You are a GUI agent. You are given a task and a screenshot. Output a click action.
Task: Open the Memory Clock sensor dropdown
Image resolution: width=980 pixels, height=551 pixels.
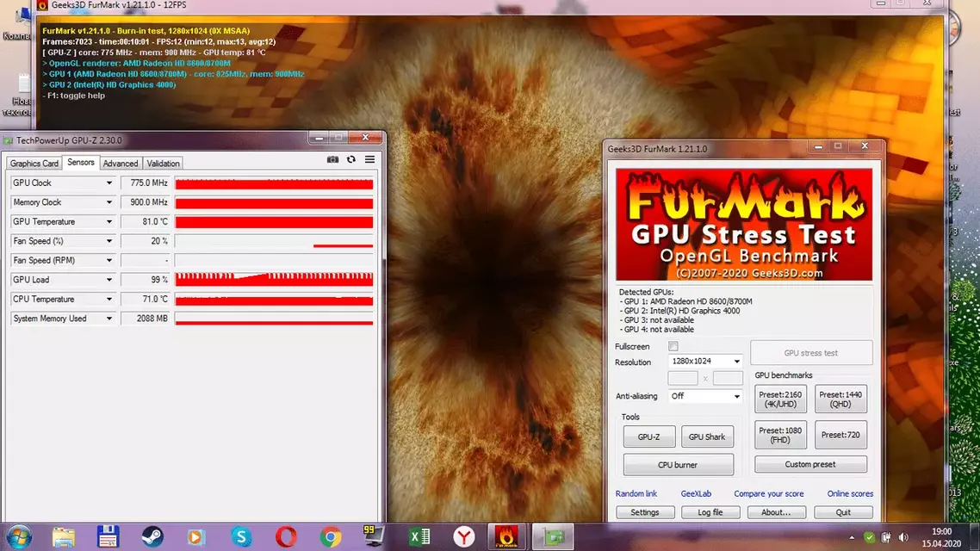point(109,202)
